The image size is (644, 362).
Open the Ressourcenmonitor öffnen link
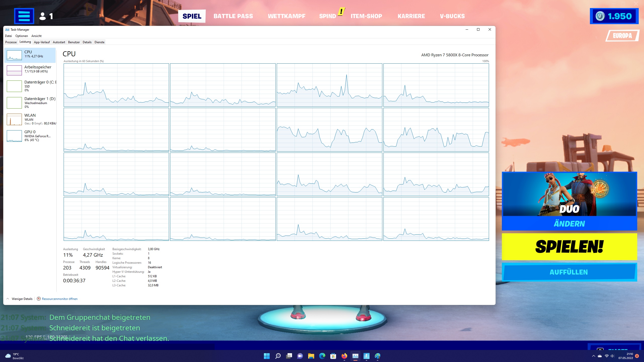[x=60, y=299]
